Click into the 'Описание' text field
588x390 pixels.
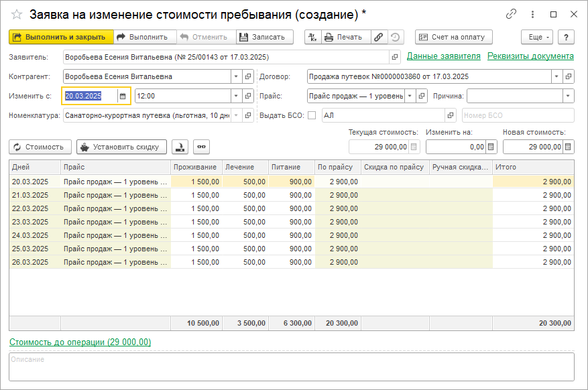[x=291, y=367]
